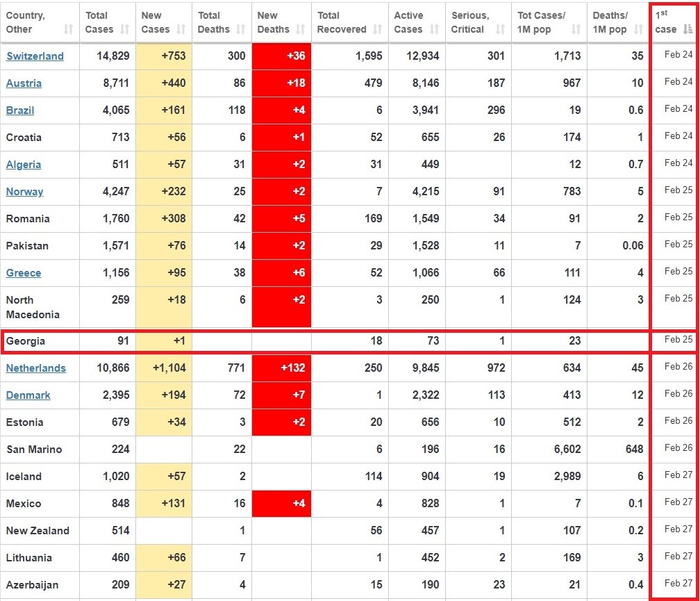Select the Croatia row name
Viewport: 700px width, 601px height.
point(24,138)
